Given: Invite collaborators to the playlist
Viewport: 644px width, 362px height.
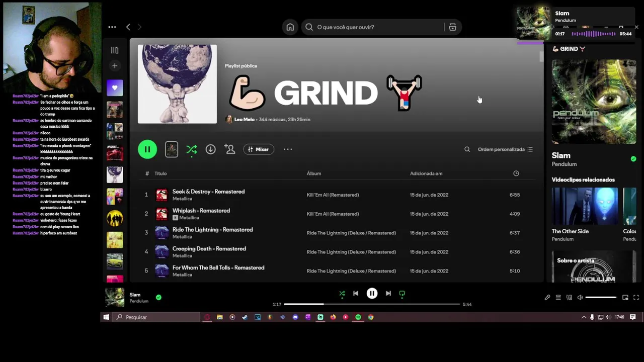Looking at the screenshot, I should (x=229, y=149).
